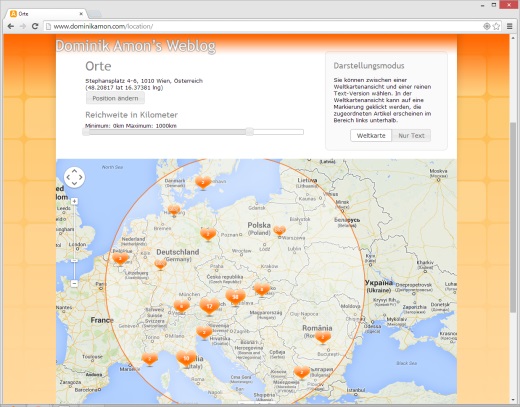Click the heart marker over Bulgaria
Viewport: 520px width, 407px height.
(x=302, y=372)
